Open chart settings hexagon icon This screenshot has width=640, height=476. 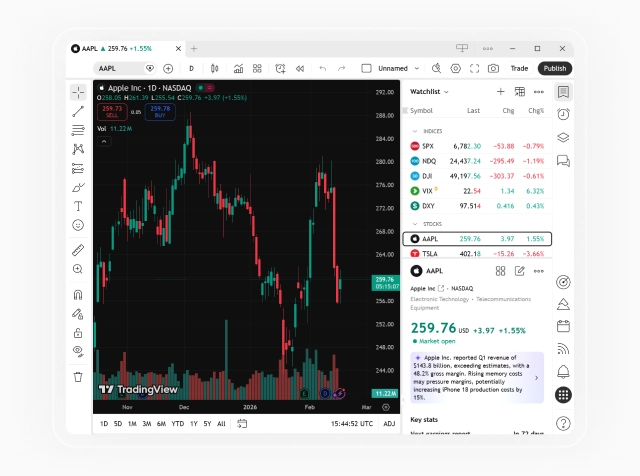(456, 69)
